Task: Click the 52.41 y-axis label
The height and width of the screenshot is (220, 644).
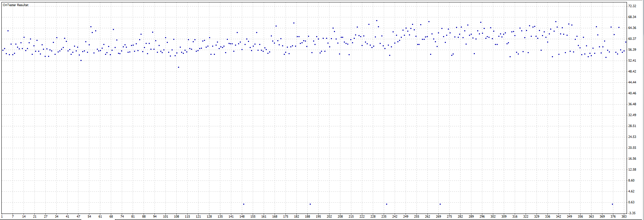Action: point(632,61)
